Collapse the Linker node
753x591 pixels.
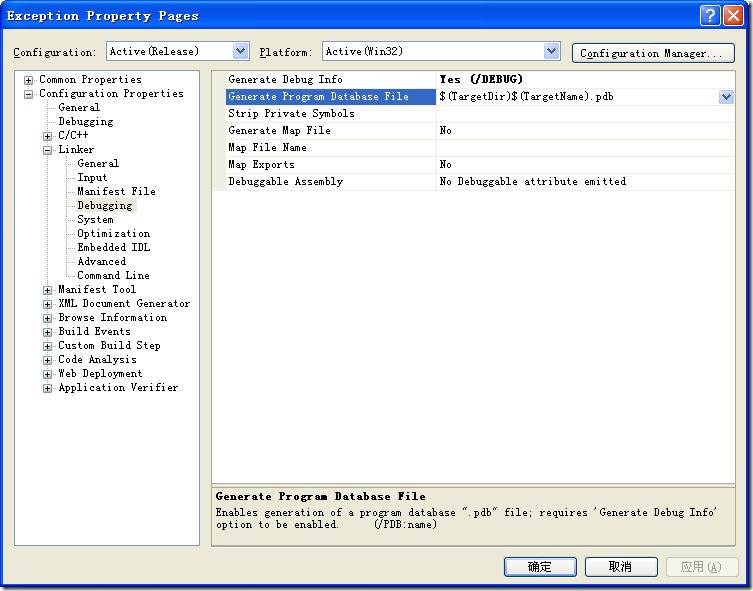coord(47,150)
